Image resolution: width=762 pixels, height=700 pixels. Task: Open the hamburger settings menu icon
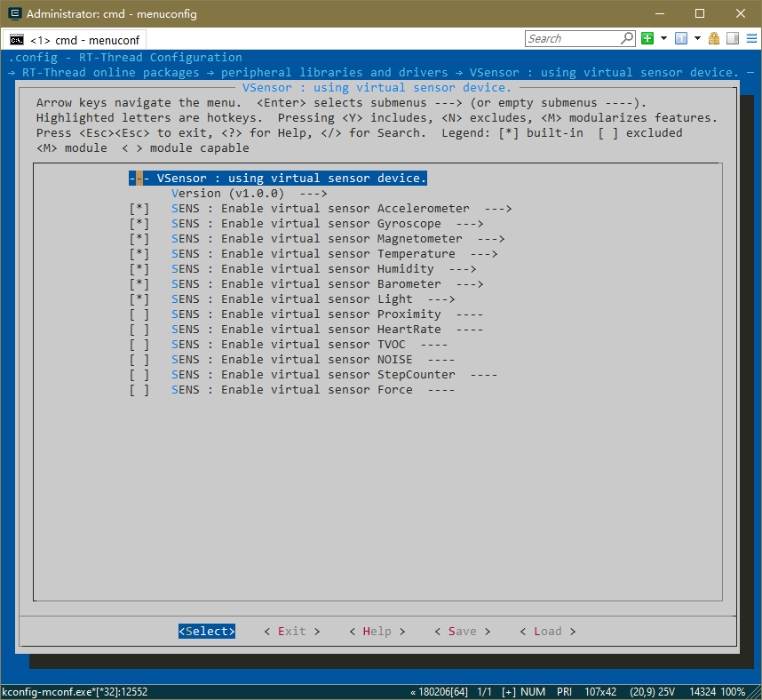click(x=750, y=38)
